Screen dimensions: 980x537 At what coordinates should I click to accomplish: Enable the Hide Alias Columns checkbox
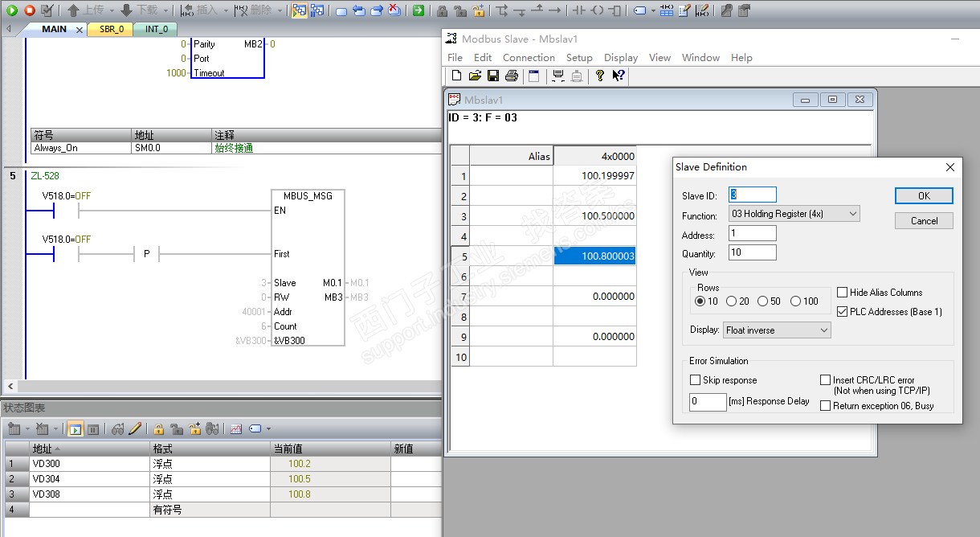[842, 293]
